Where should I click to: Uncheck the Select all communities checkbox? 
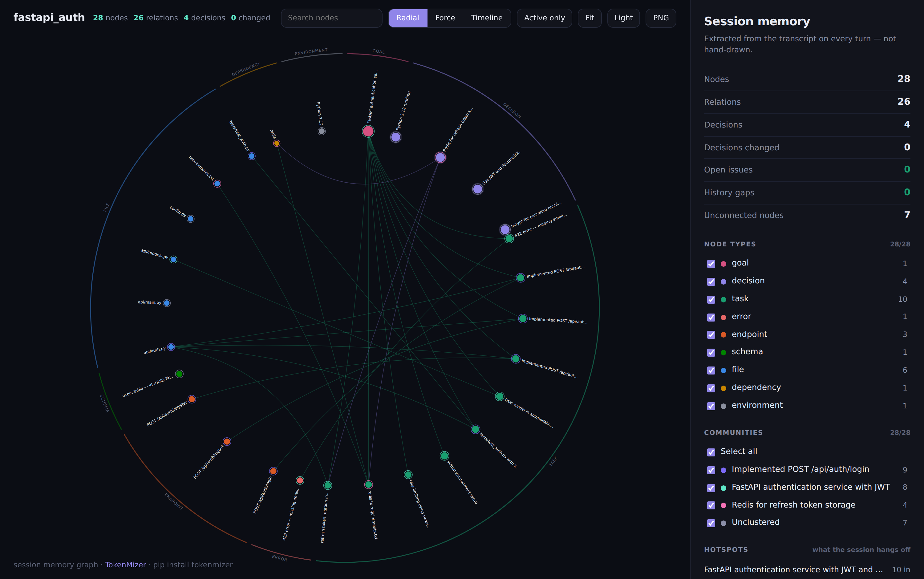711,452
